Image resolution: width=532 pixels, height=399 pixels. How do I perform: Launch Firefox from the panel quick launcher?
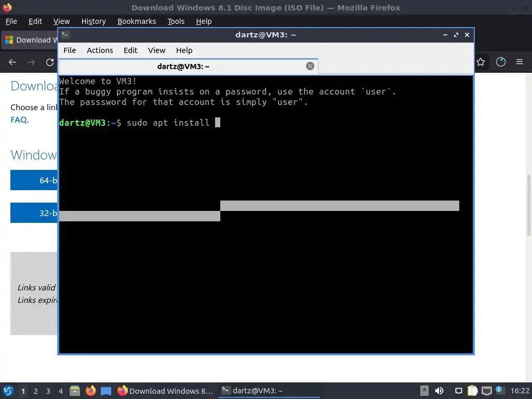pyautogui.click(x=90, y=391)
